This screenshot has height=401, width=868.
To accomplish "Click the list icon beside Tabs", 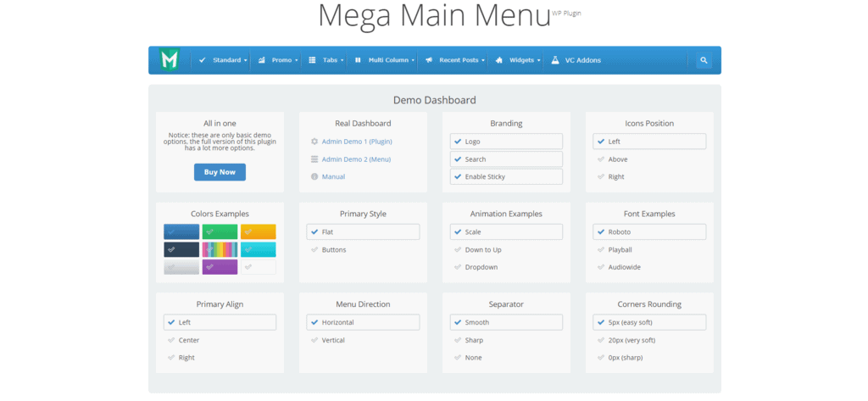I will tap(312, 60).
